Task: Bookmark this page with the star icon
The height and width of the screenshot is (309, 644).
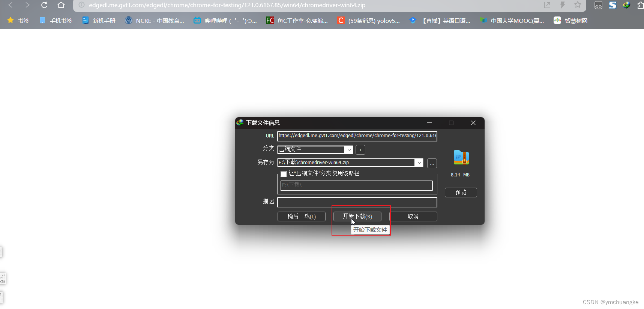Action: pyautogui.click(x=578, y=5)
